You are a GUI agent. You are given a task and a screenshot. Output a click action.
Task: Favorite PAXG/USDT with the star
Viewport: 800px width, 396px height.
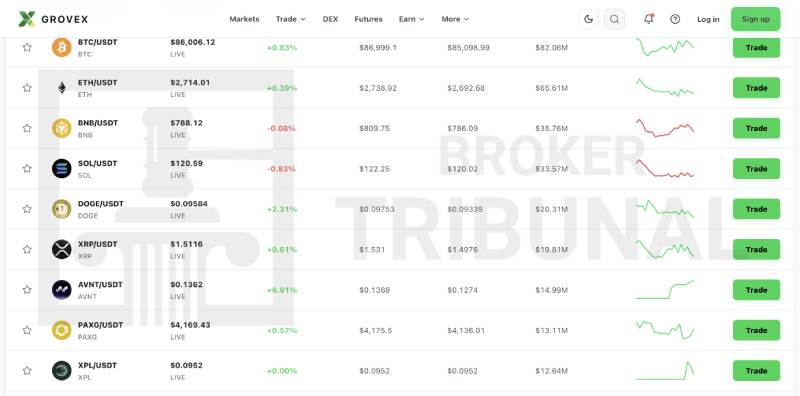tap(27, 330)
